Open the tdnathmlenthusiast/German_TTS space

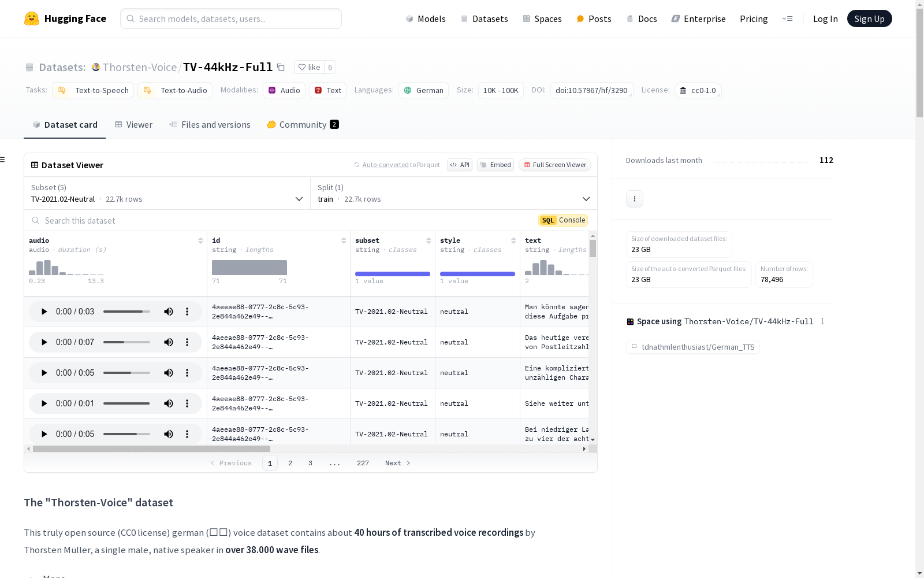click(x=693, y=347)
